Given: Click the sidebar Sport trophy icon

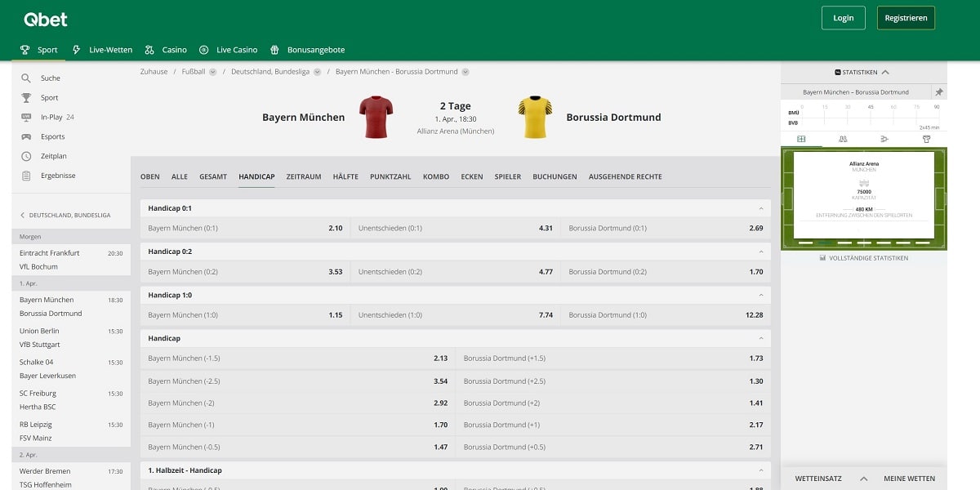Looking at the screenshot, I should click(x=26, y=98).
